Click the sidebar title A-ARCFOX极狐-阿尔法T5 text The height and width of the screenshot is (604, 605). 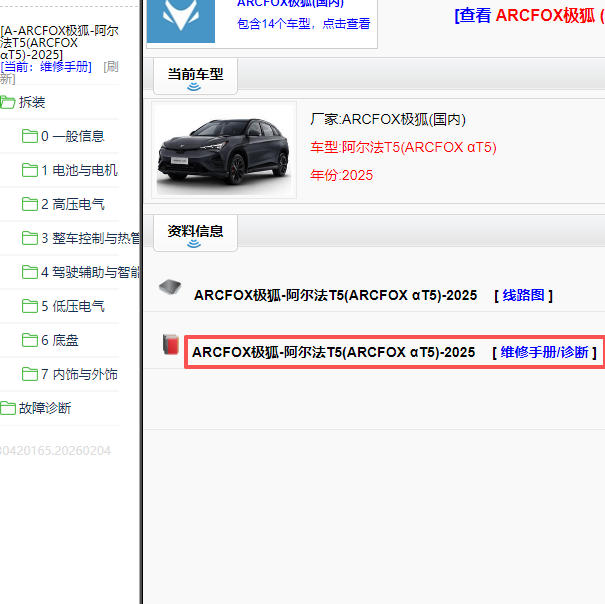(x=59, y=42)
